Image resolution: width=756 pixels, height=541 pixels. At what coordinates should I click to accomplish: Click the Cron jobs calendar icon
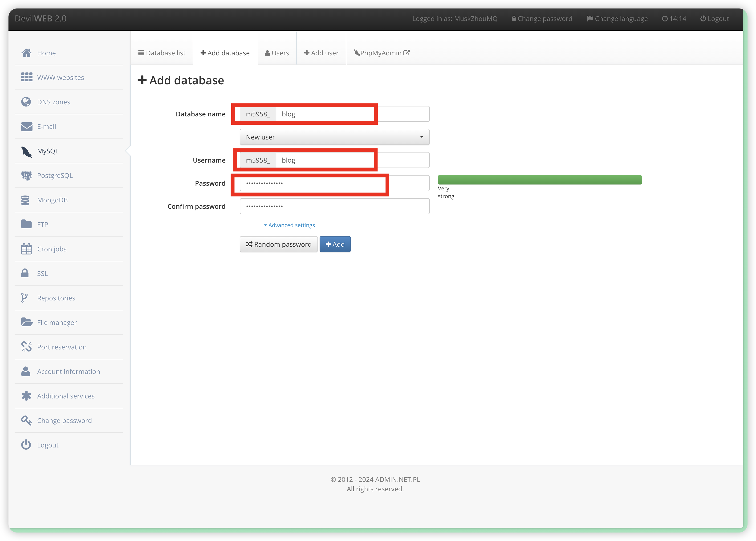click(26, 249)
